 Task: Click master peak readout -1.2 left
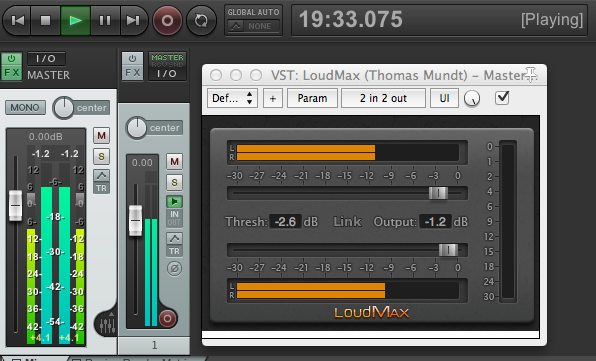(41, 154)
